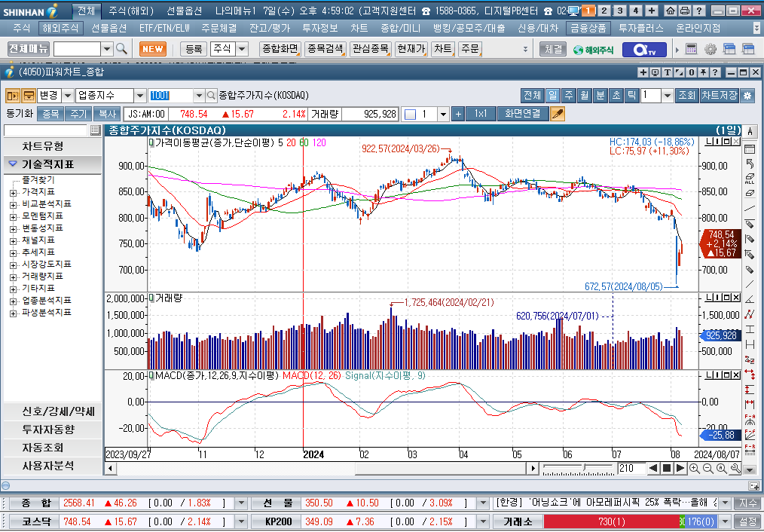Screen dimensions: 764x532
Task: Open the 금융상품 menu
Action: click(588, 28)
